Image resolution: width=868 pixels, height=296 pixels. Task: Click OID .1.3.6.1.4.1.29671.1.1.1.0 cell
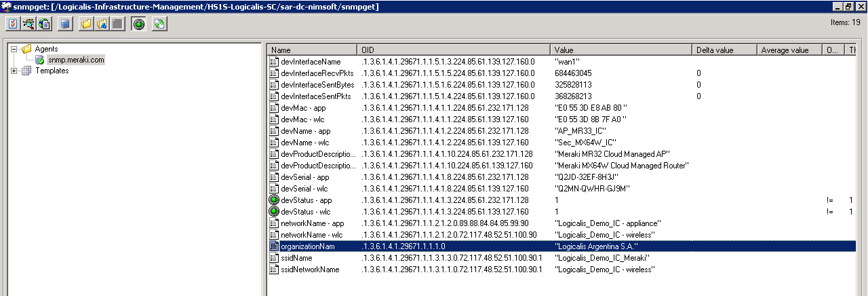403,246
